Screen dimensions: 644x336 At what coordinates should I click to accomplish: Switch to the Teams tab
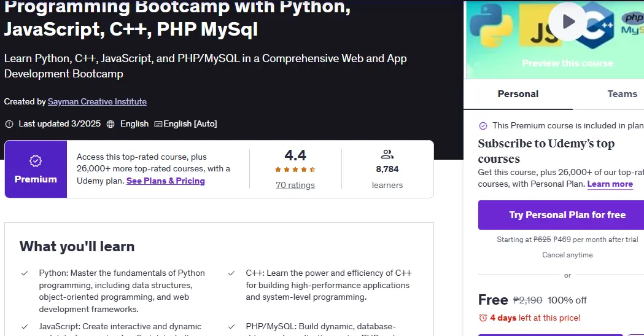pos(622,94)
